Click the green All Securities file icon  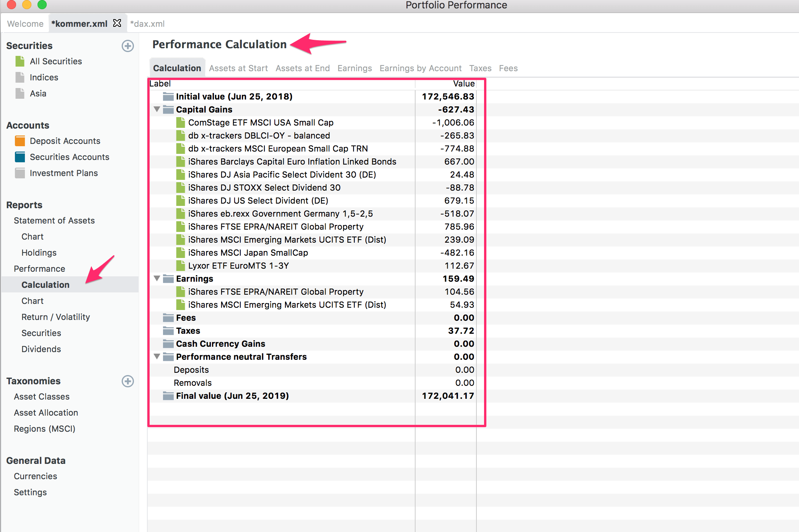20,61
